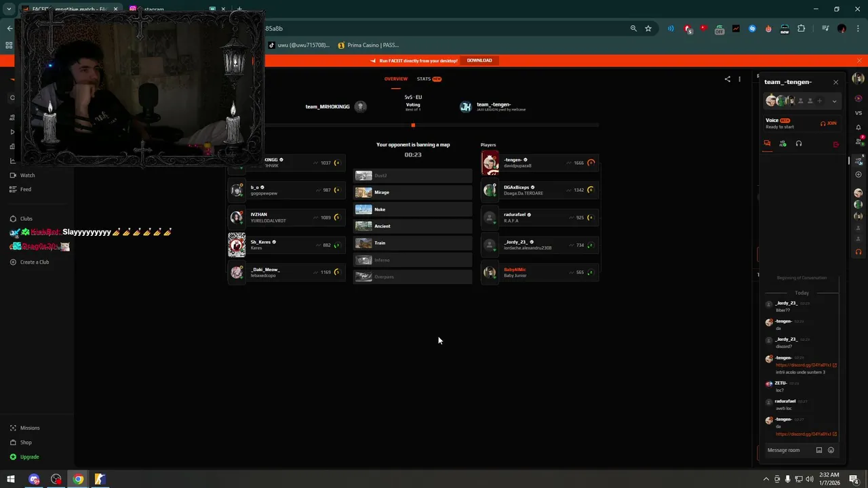
Task: Open Clubs in the left sidebar
Action: (21, 218)
